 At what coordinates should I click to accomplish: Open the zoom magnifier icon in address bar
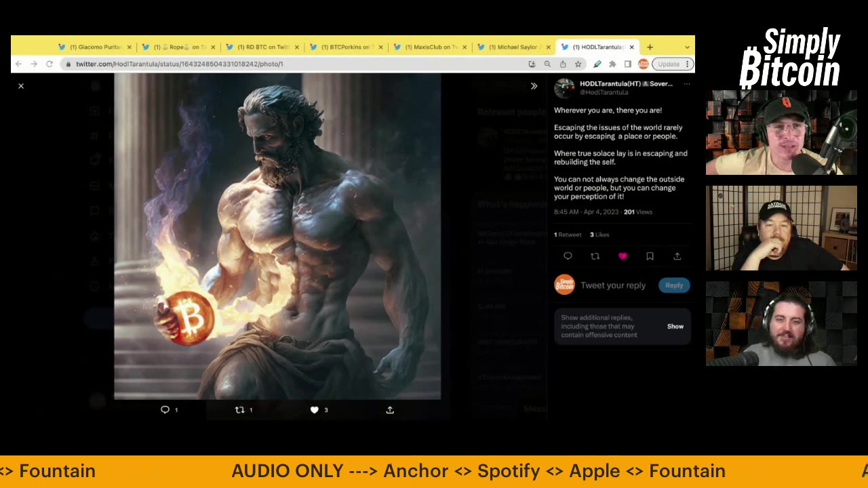[547, 64]
